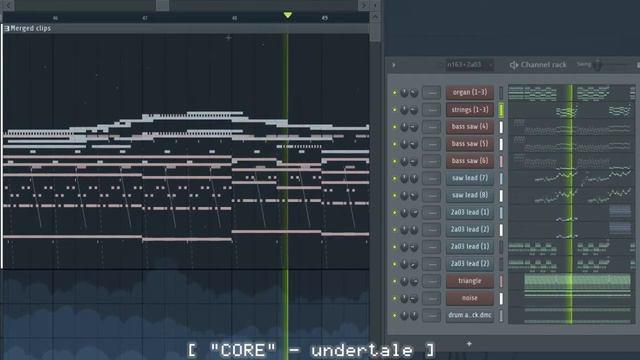Open the drum a..ck.dmc channel button
This screenshot has height=360, width=640.
coord(469,316)
